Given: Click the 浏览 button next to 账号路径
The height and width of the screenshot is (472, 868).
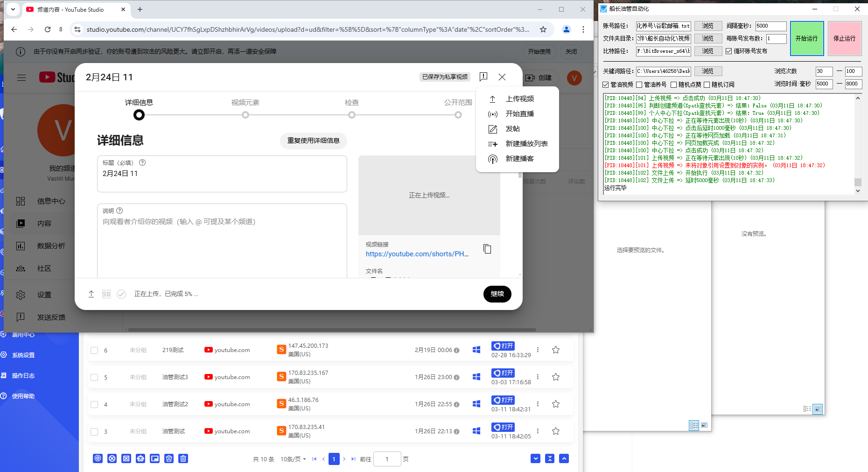Looking at the screenshot, I should tap(708, 26).
